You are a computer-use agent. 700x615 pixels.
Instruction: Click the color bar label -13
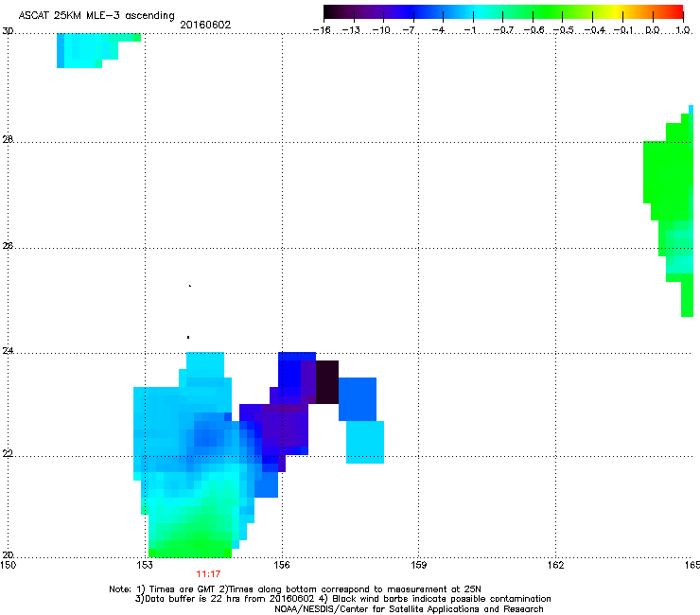(351, 30)
